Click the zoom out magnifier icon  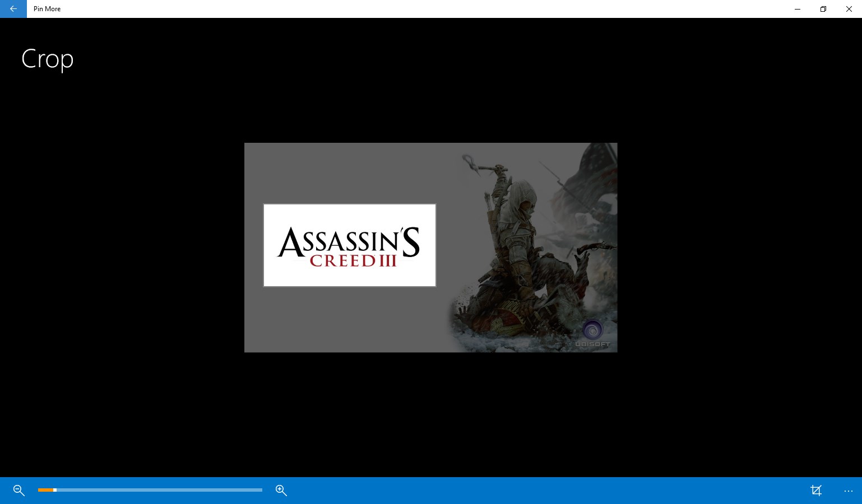(19, 491)
